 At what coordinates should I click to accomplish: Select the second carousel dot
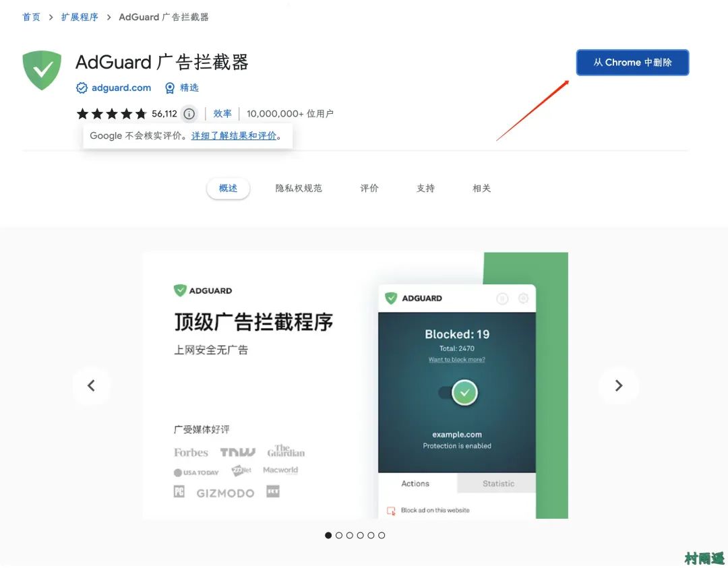click(x=339, y=536)
